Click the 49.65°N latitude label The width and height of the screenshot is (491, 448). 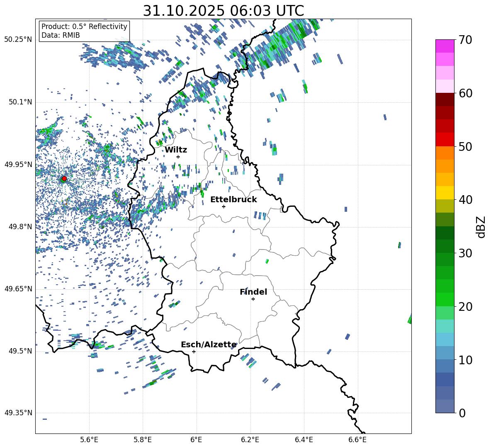click(18, 288)
